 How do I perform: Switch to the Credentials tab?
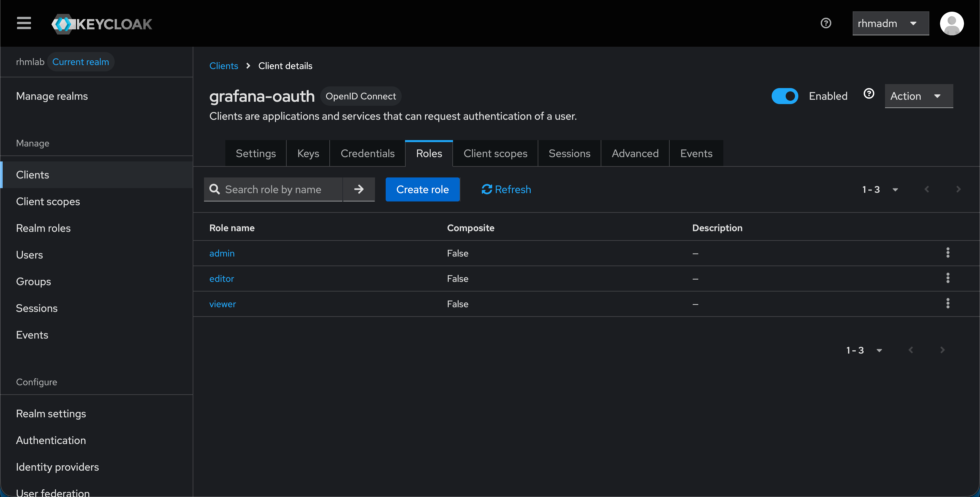click(x=367, y=153)
